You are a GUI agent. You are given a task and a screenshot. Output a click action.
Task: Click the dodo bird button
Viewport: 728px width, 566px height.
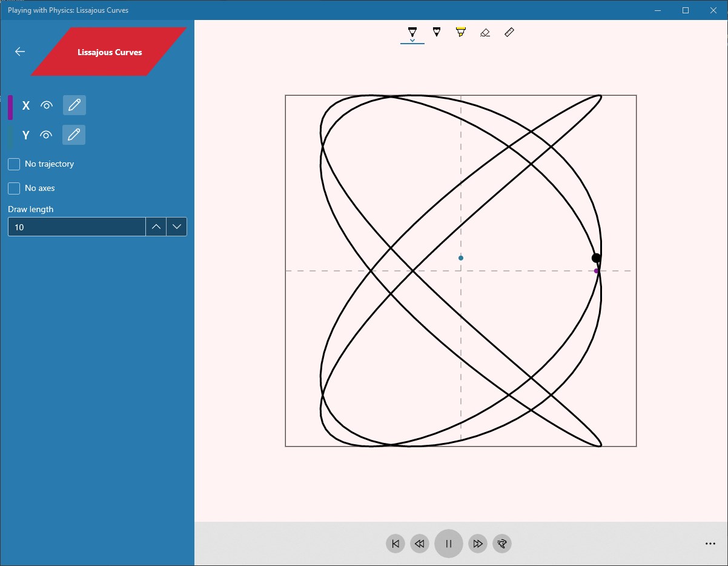coord(502,544)
